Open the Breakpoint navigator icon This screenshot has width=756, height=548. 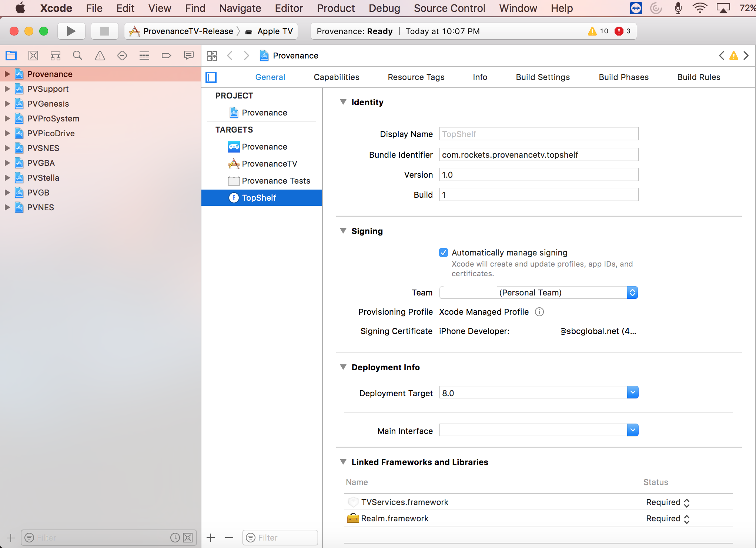tap(166, 56)
